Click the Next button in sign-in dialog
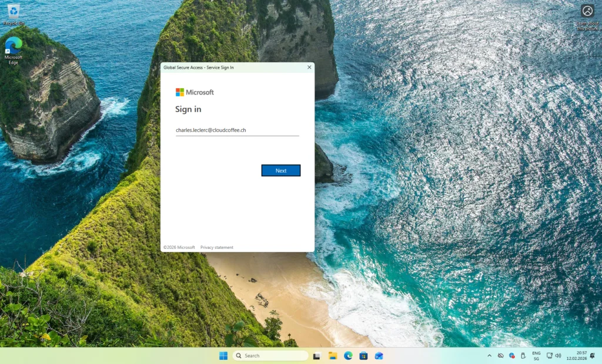This screenshot has width=602, height=364. click(281, 170)
